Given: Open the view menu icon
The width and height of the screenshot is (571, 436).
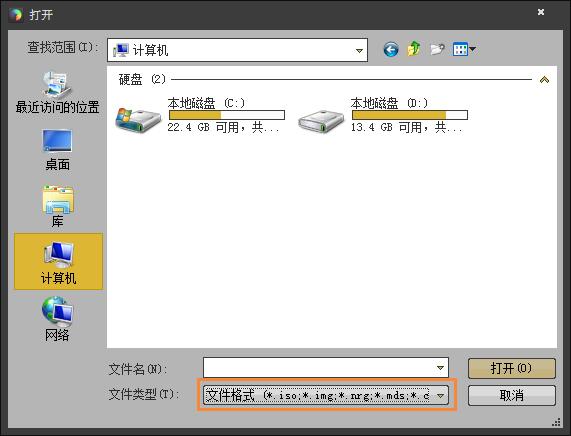Looking at the screenshot, I should click(x=464, y=49).
